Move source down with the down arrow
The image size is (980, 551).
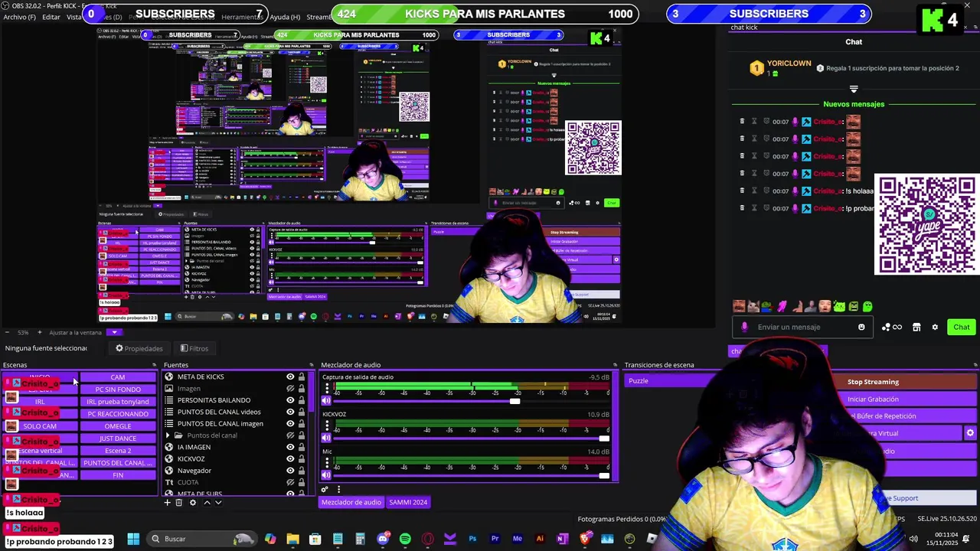pyautogui.click(x=218, y=503)
